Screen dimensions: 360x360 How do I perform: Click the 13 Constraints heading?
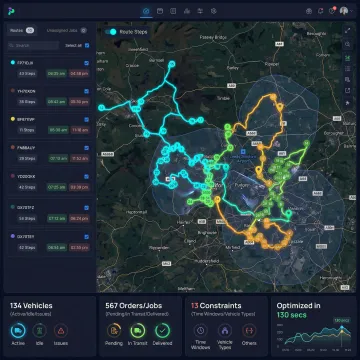(216, 306)
